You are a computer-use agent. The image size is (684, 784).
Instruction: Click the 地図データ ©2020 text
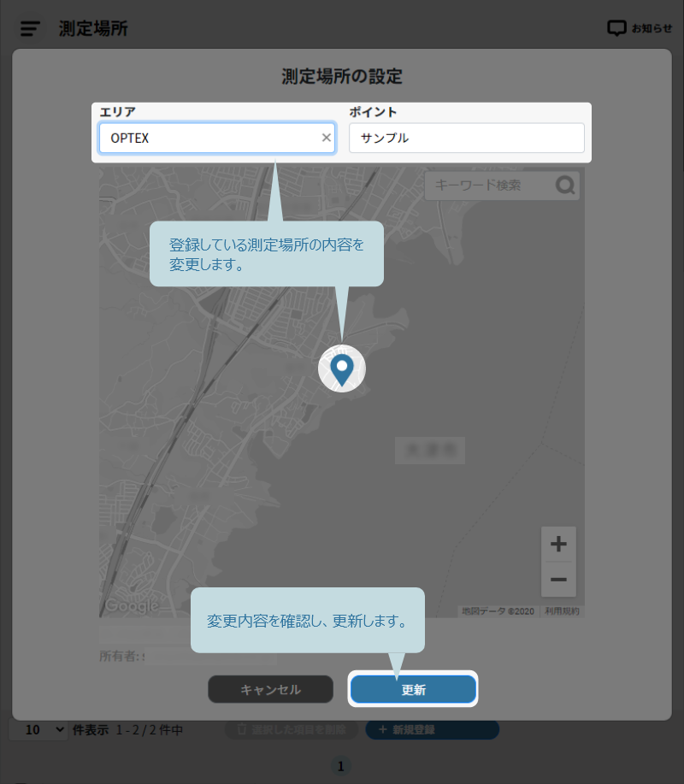498,611
